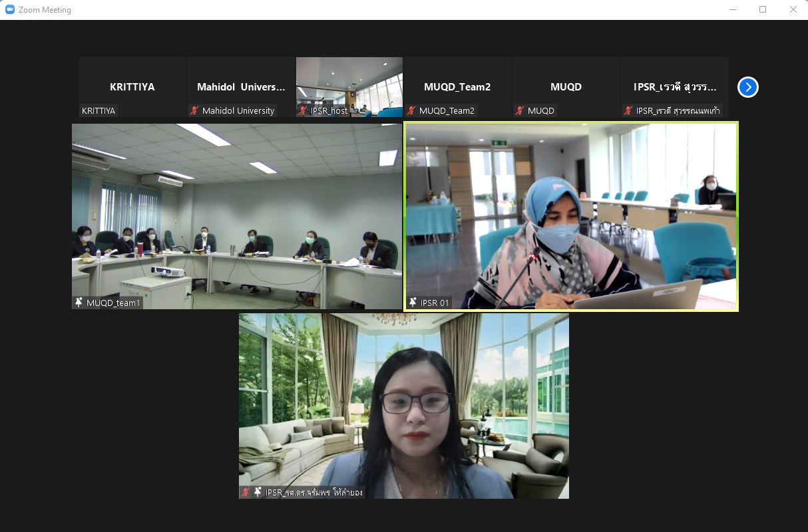Select the Mahidol University participant tile
The height and width of the screenshot is (532, 808).
pyautogui.click(x=241, y=86)
